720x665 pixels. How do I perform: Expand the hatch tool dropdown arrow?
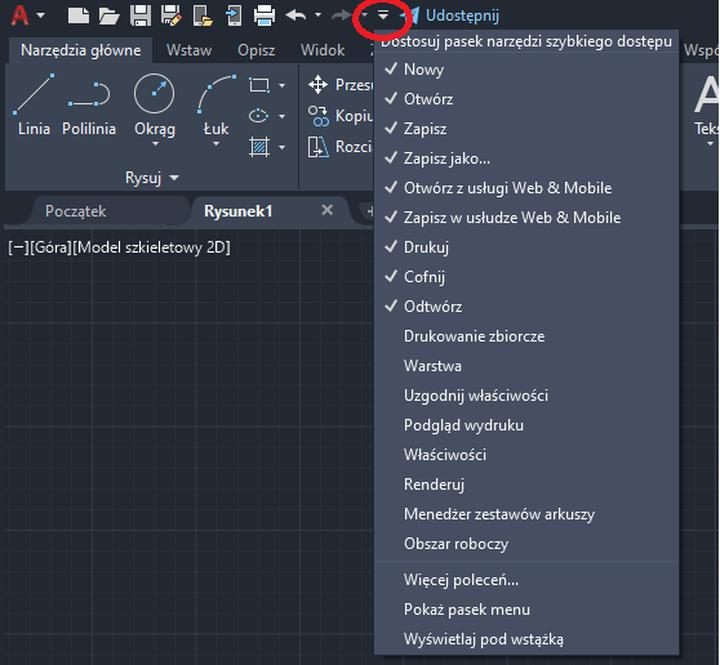point(282,147)
